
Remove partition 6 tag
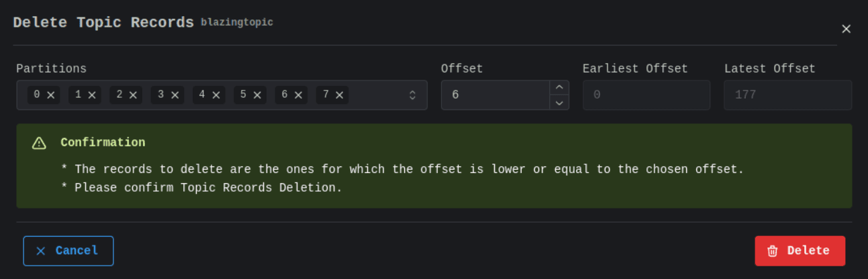click(x=299, y=95)
